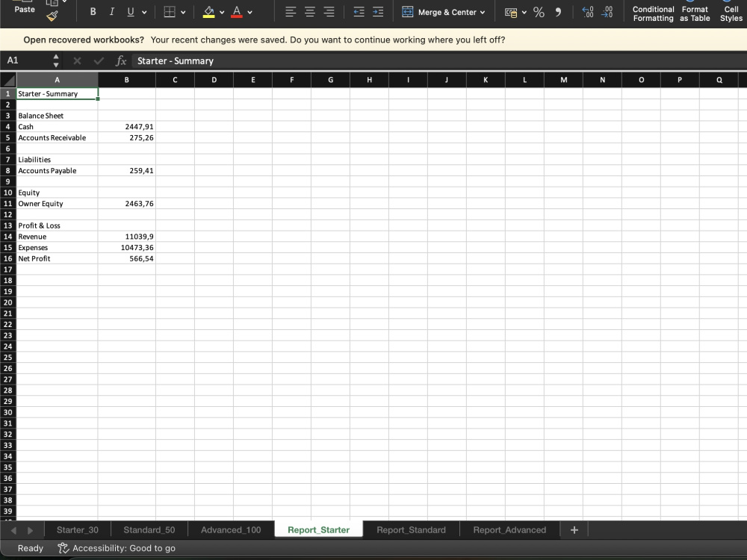Expand the borders dropdown arrow
The image size is (747, 560).
pos(183,13)
